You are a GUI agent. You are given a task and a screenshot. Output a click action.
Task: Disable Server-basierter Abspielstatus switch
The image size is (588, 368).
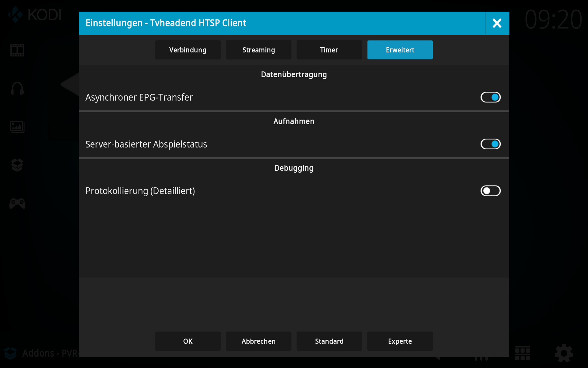(490, 144)
